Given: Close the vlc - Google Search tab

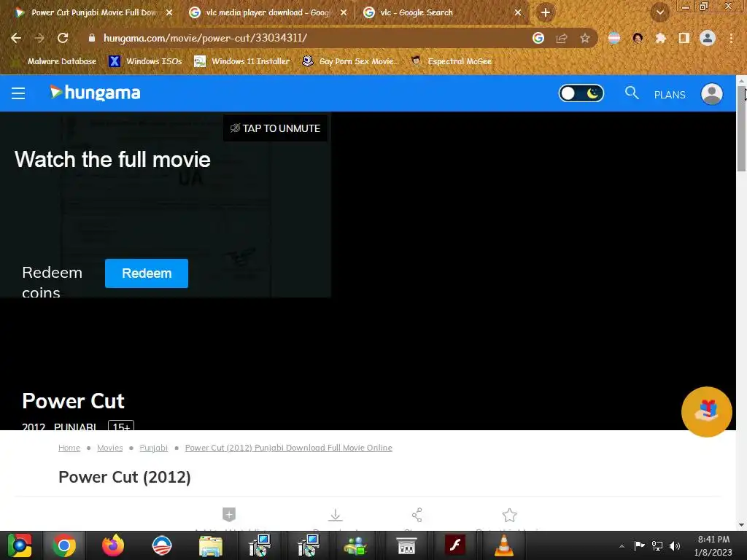Looking at the screenshot, I should point(518,12).
